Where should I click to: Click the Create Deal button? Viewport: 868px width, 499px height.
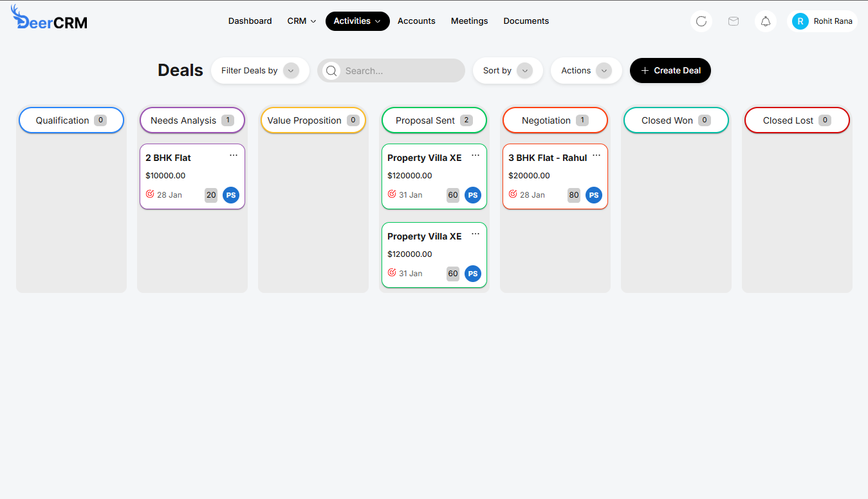coord(670,71)
